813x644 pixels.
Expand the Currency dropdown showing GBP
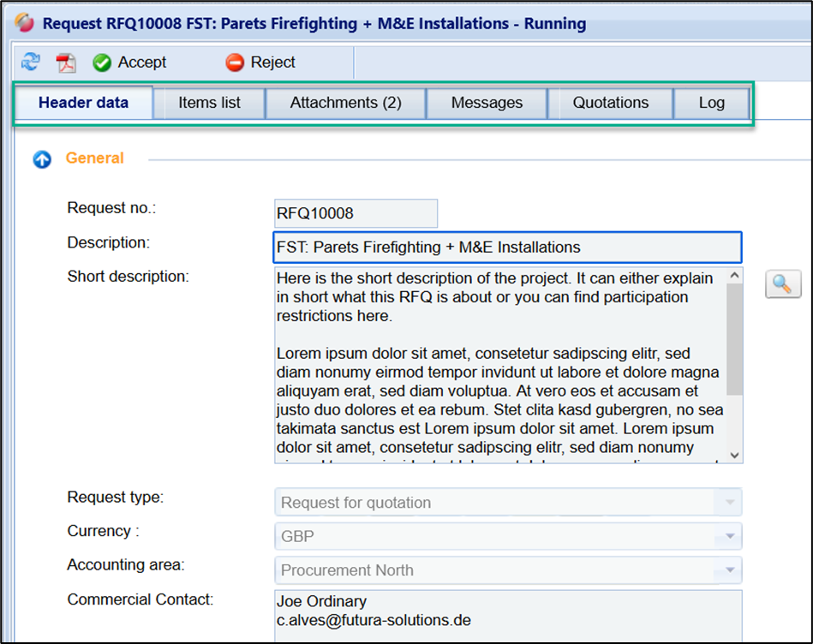(729, 537)
